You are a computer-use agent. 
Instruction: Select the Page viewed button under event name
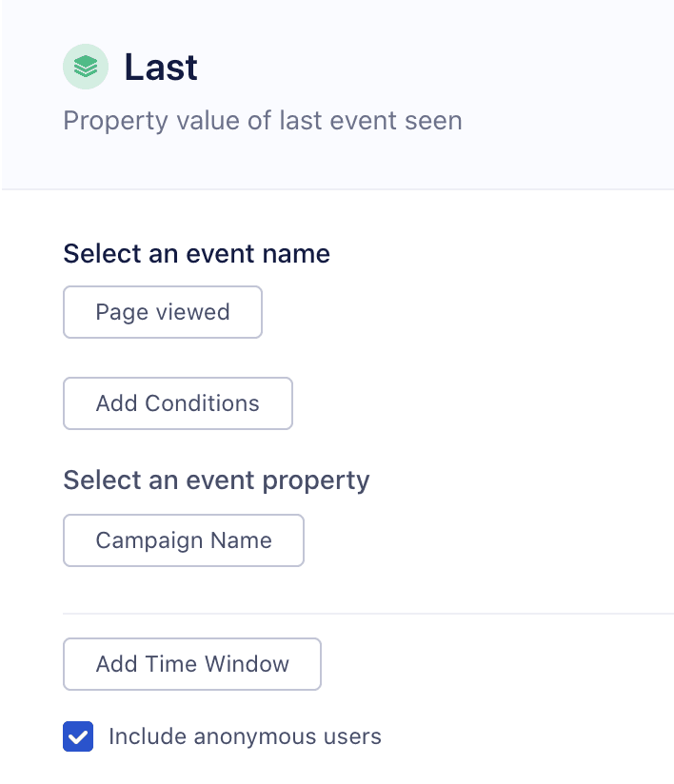pyautogui.click(x=162, y=311)
